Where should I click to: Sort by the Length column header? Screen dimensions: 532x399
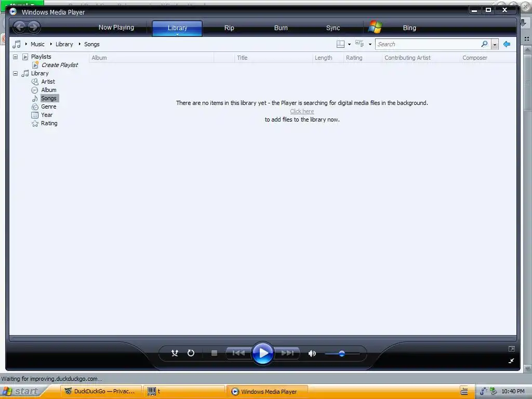328,58
